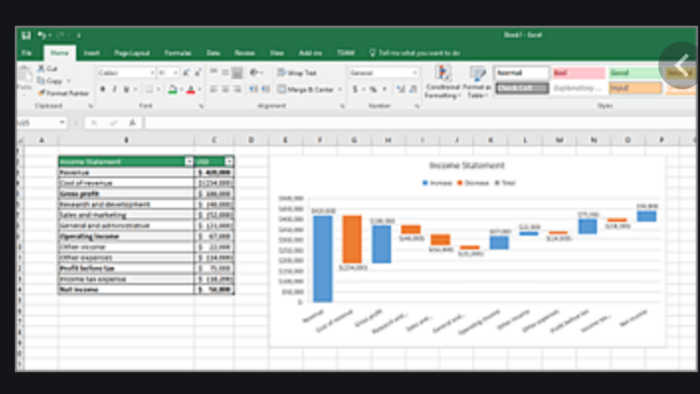Open Number group dialog launcher
Image resolution: width=700 pixels, height=394 pixels.
417,106
